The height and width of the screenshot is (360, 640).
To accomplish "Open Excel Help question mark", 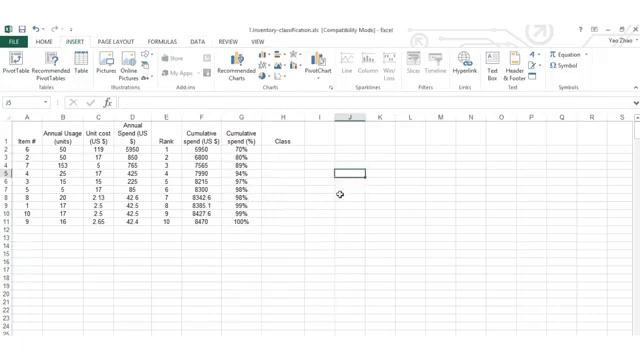I will pos(580,29).
